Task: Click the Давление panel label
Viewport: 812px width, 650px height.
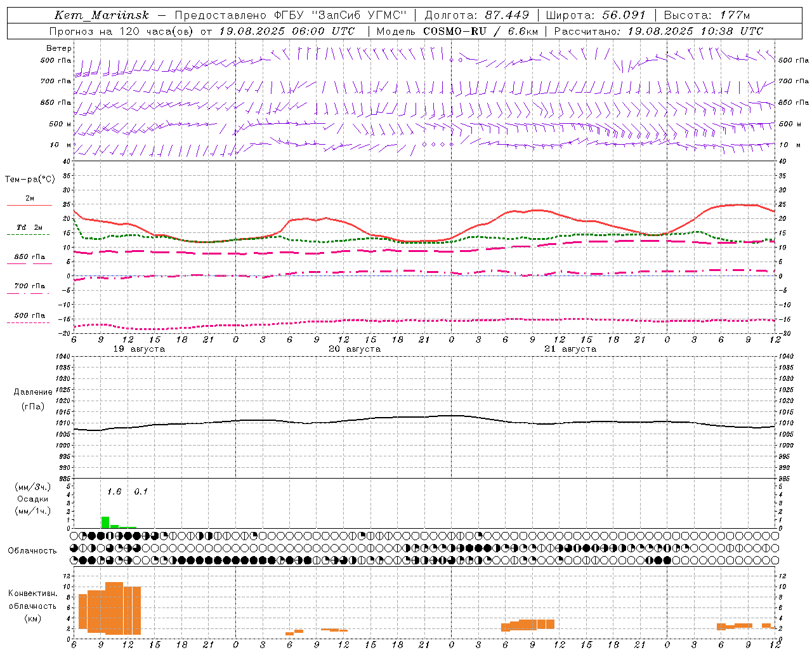Action: pyautogui.click(x=32, y=392)
